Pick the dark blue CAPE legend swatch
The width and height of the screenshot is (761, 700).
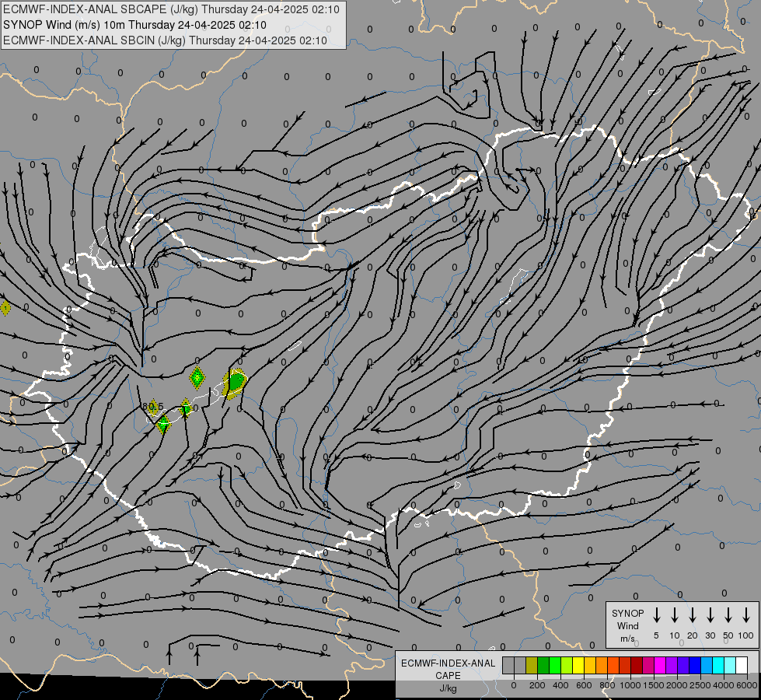(695, 665)
